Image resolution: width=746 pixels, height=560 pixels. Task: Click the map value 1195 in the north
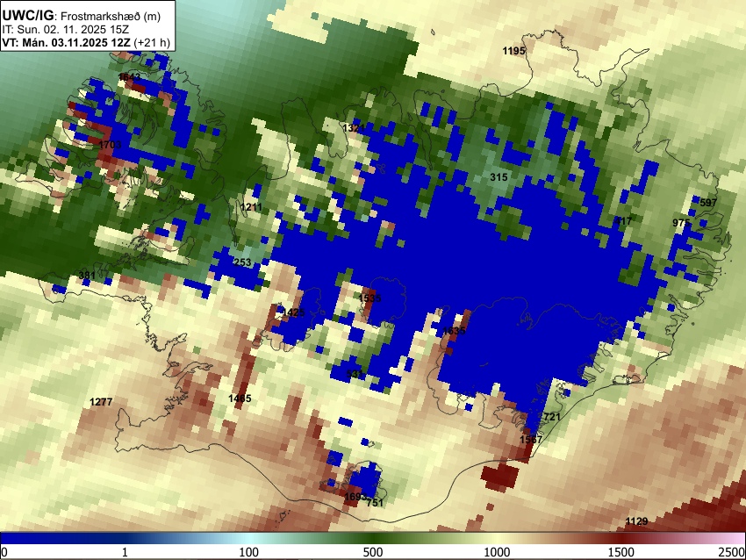click(x=513, y=51)
